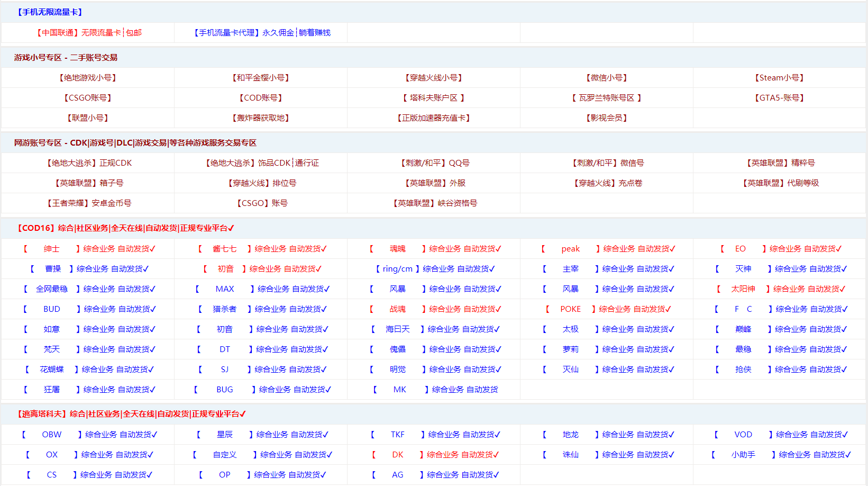Open the 英雄联盟 峡谷资格号 link

point(434,203)
